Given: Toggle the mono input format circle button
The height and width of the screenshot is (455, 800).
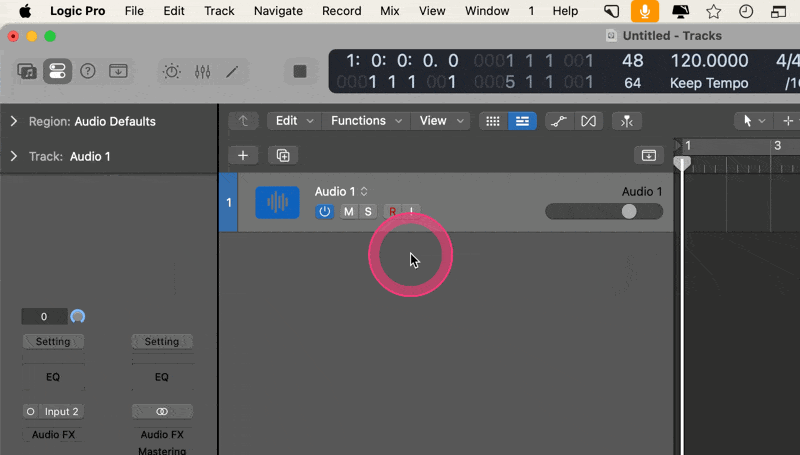Looking at the screenshot, I should click(30, 411).
